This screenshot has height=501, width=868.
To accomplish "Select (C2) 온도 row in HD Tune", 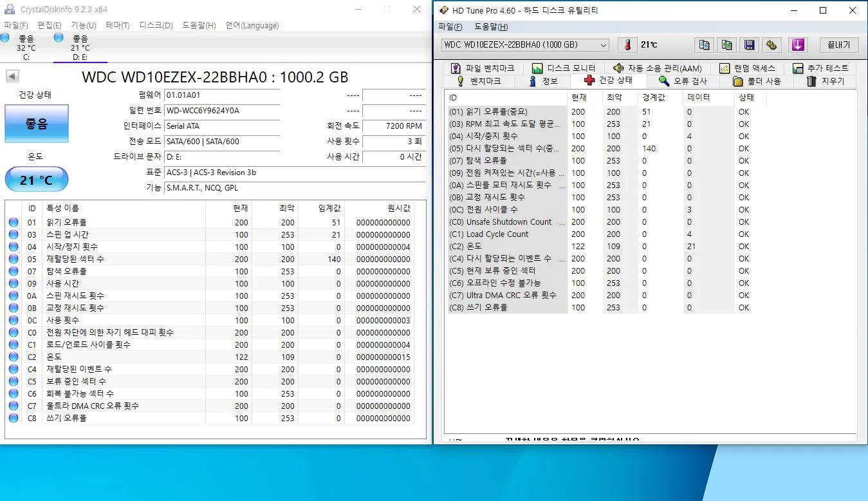I will (605, 246).
